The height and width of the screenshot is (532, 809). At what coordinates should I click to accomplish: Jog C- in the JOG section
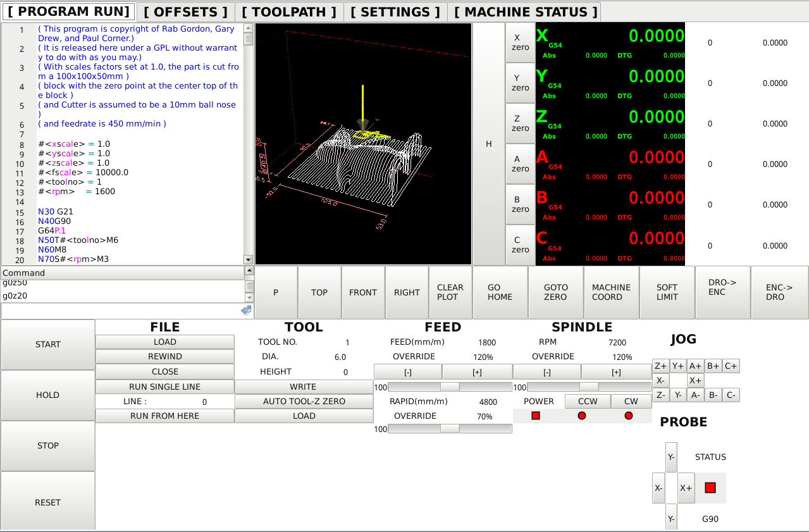tap(731, 395)
